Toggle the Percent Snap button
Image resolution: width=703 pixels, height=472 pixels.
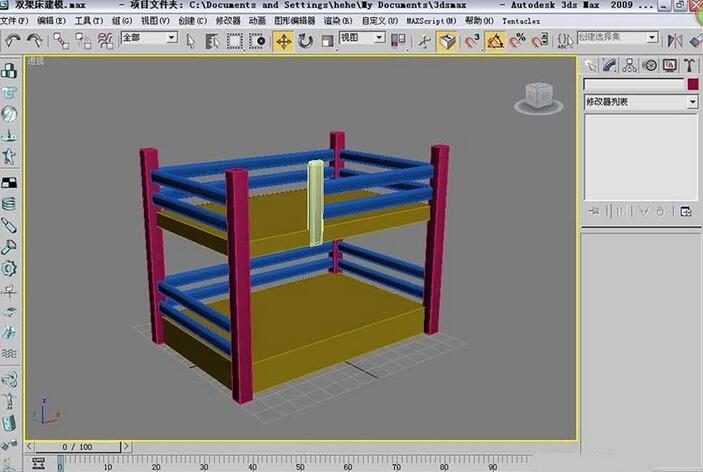point(517,41)
